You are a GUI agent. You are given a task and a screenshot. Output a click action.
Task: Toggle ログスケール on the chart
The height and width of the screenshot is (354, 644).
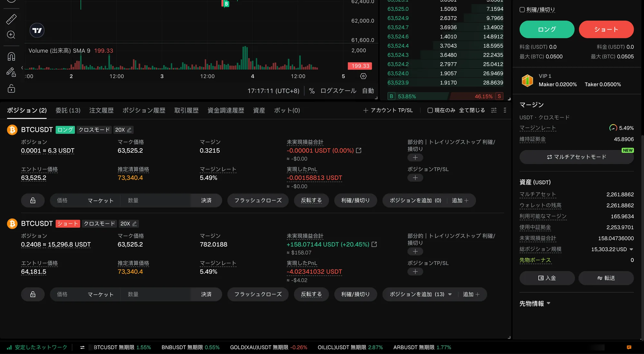tap(338, 91)
